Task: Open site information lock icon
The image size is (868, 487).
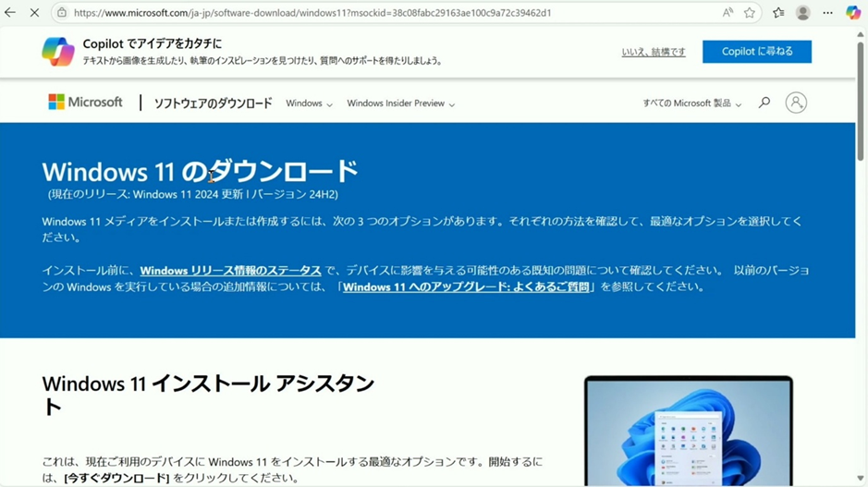Action: 61,13
